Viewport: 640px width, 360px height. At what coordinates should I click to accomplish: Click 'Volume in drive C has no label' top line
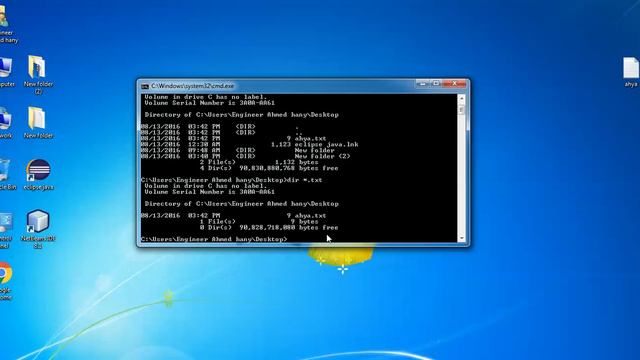(205, 97)
